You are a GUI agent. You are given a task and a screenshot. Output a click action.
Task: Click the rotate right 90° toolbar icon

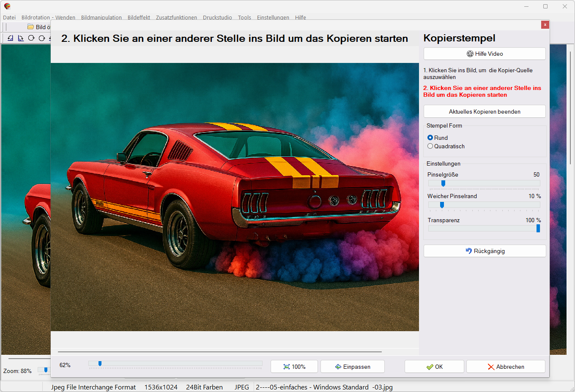point(21,38)
